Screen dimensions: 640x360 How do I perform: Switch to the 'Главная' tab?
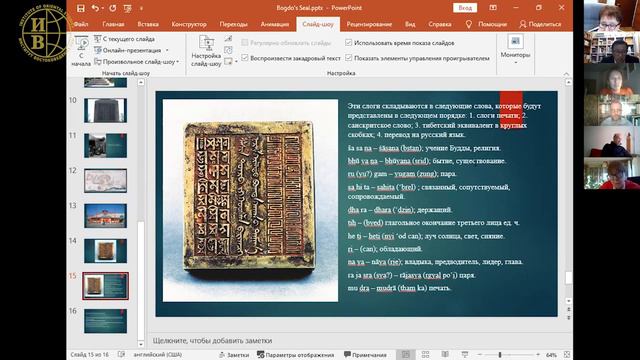(113, 24)
